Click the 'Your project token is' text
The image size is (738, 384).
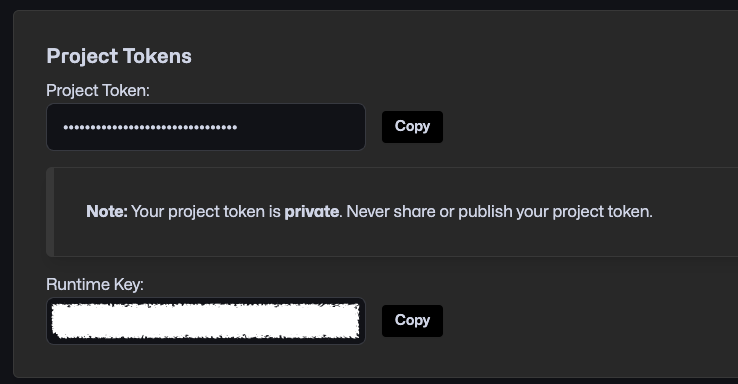pos(206,212)
